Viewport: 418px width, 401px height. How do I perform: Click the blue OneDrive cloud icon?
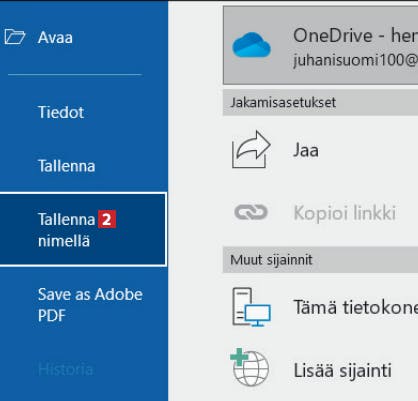[x=251, y=45]
